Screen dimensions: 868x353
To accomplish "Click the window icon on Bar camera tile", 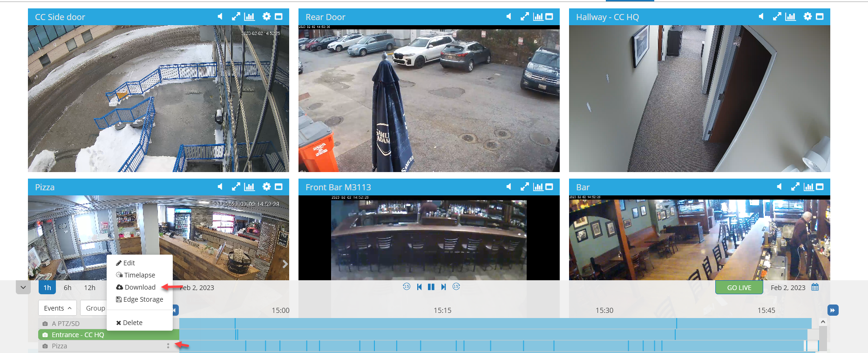I will tap(820, 187).
